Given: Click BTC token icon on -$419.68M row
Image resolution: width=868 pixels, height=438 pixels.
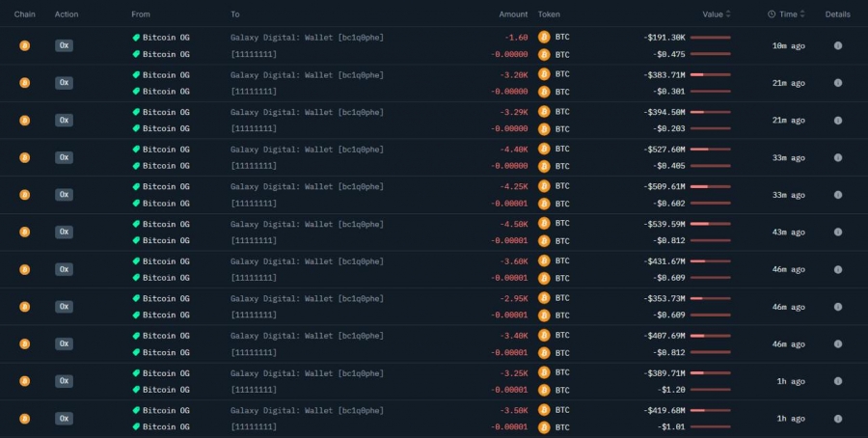Looking at the screenshot, I should tap(544, 410).
